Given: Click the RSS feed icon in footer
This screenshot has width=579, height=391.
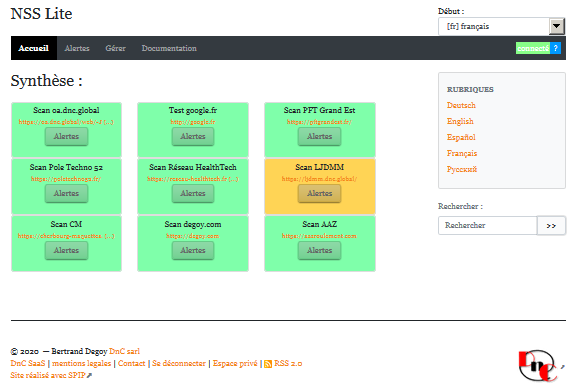Looking at the screenshot, I should point(268,364).
